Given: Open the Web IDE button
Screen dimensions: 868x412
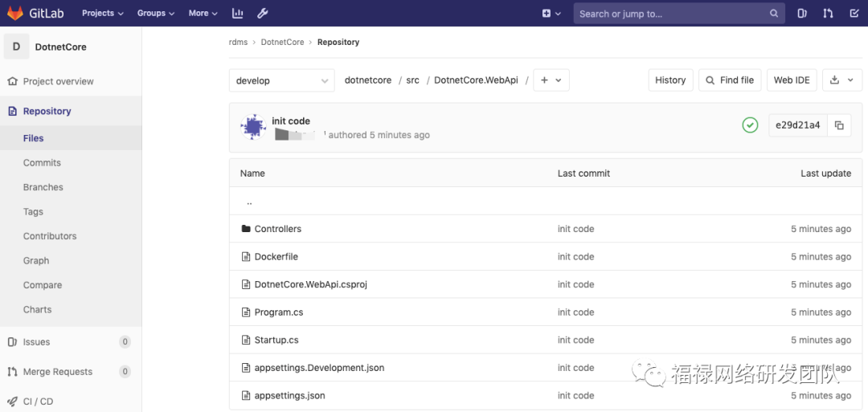Looking at the screenshot, I should 792,80.
